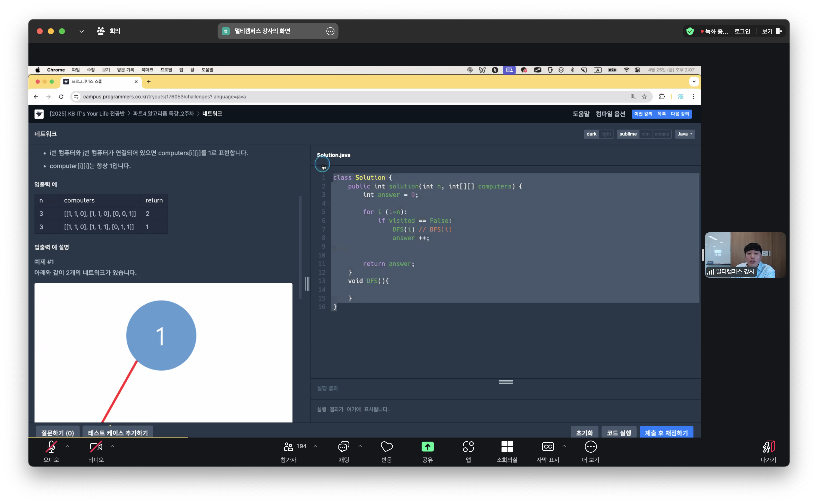Open the More options ellipsis icon
Viewport: 818px width, 504px height.
[590, 447]
